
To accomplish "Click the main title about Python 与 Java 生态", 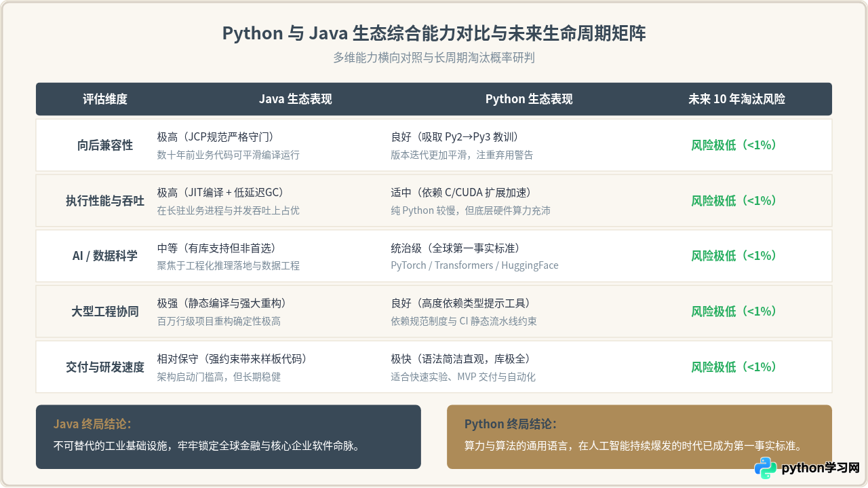I will pos(434,33).
